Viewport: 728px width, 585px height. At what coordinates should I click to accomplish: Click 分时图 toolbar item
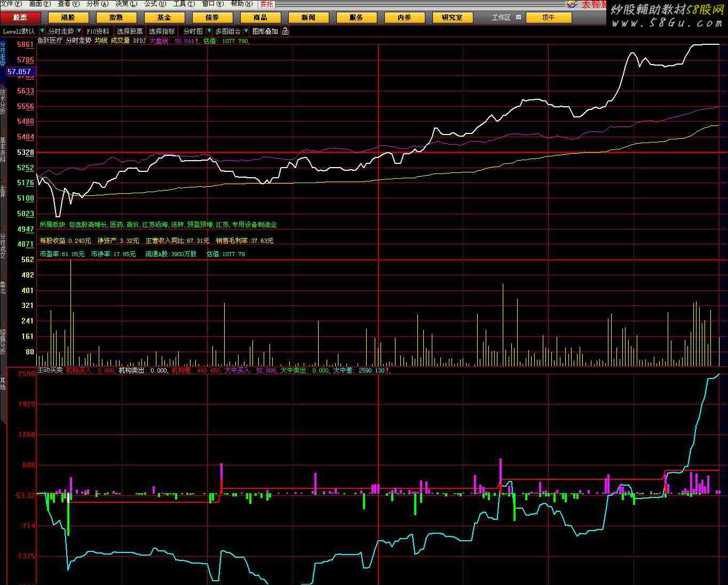(193, 31)
